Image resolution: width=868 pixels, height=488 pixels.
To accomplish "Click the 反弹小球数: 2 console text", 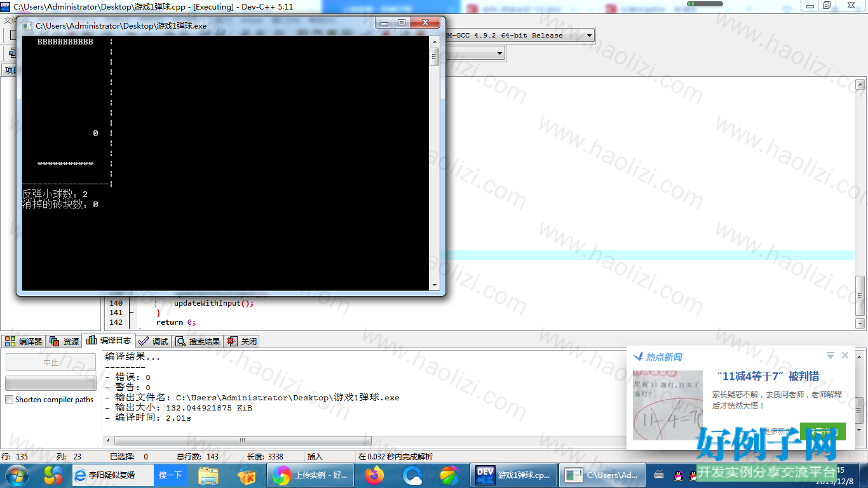I will click(x=55, y=194).
